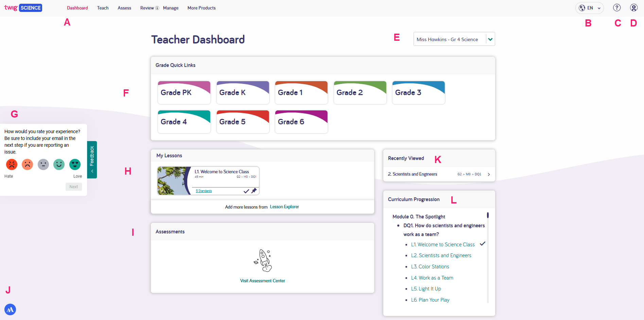Click the checkmark icon on Welcome lesson card
Viewport: 644px width, 320px height.
point(246,191)
